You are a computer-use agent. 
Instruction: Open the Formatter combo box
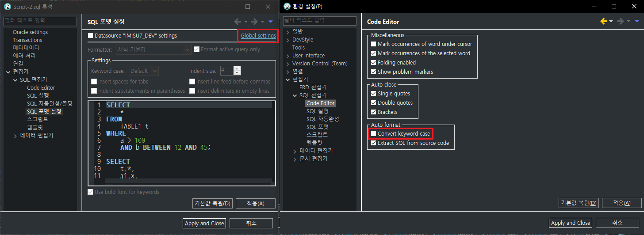coord(153,49)
